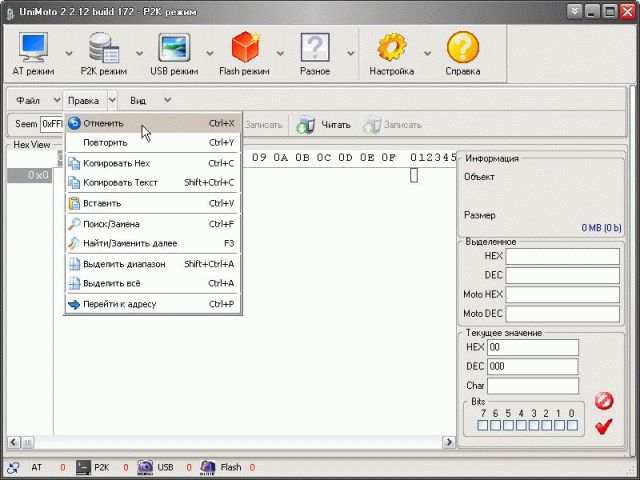The width and height of the screenshot is (640, 480).
Task: Click Текущее значение HEX field
Action: click(533, 347)
